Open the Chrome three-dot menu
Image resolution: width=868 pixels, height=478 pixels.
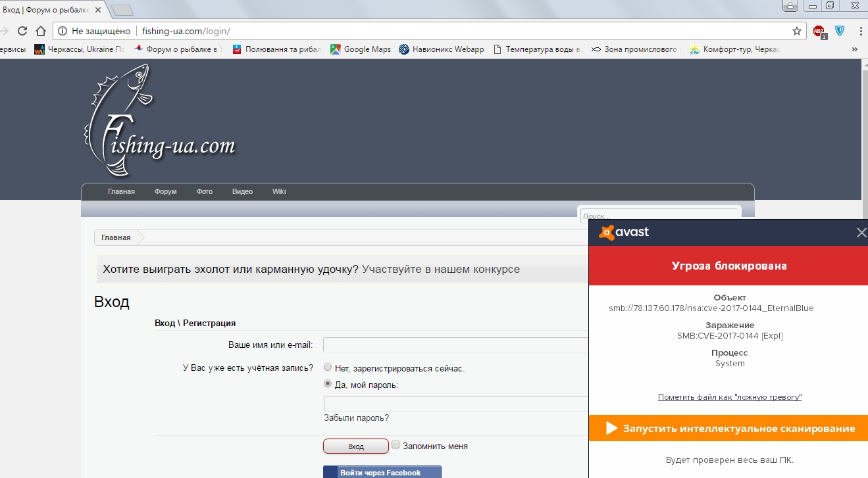(x=861, y=31)
